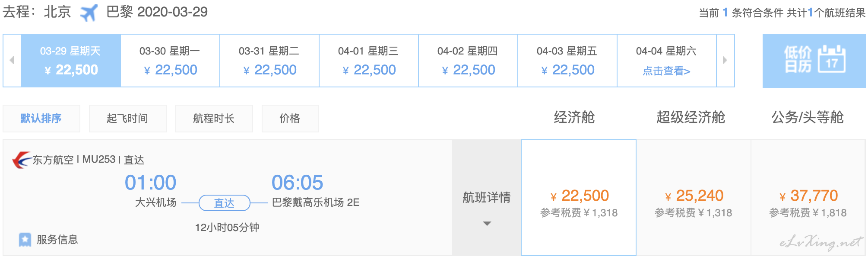
Task: Sort by 默认排序
Action: (x=41, y=118)
